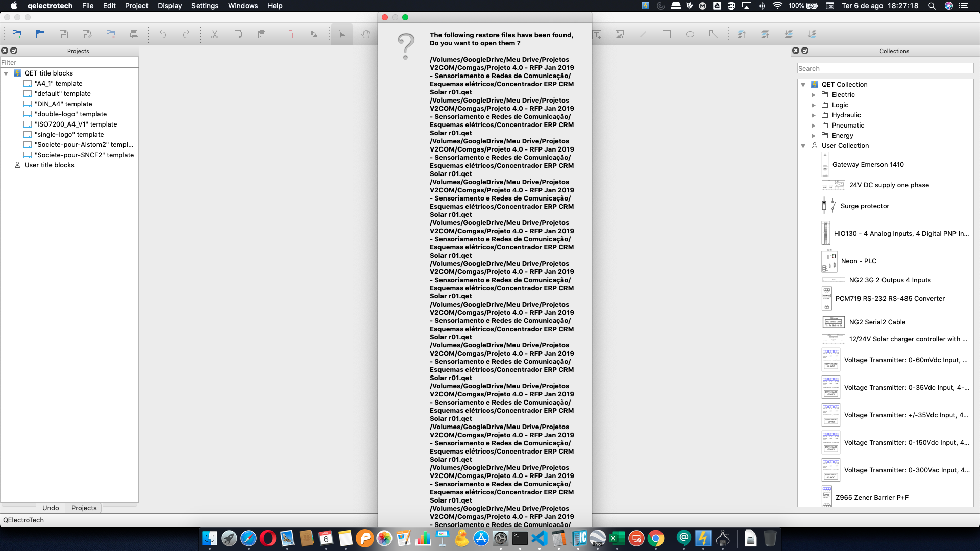Click the Send to back icon
The width and height of the screenshot is (980, 551).
tap(812, 34)
